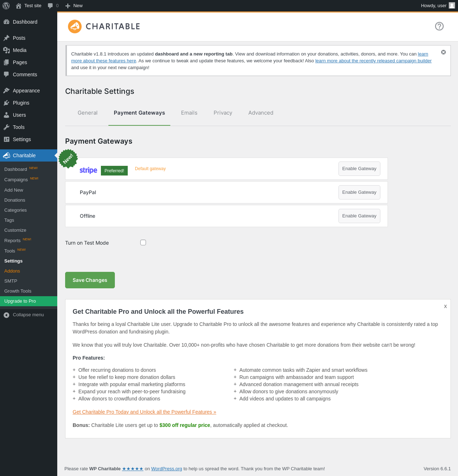This screenshot has height=476, width=458.
Task: Open the user avatar in admin bar
Action: [452, 5]
